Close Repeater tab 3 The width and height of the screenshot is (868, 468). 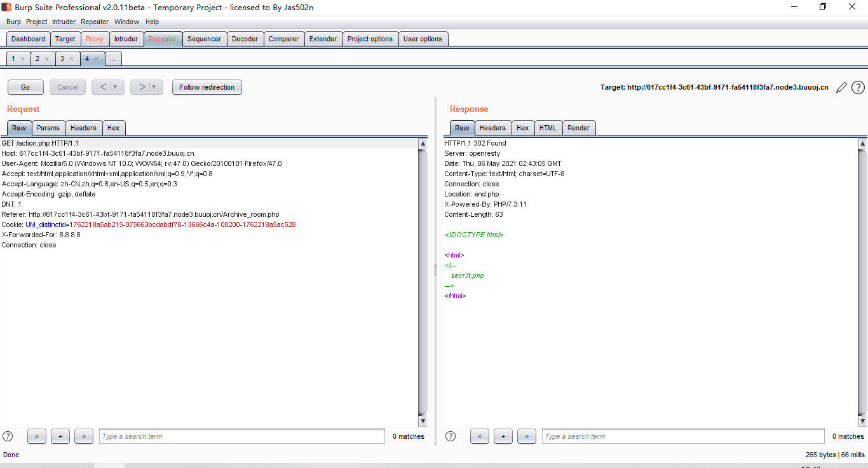click(x=71, y=59)
